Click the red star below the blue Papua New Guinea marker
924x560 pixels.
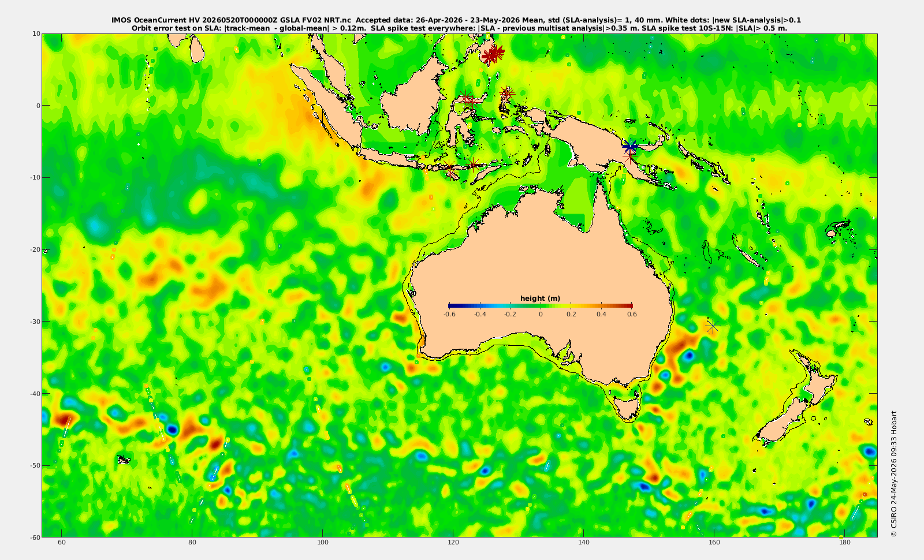click(629, 156)
